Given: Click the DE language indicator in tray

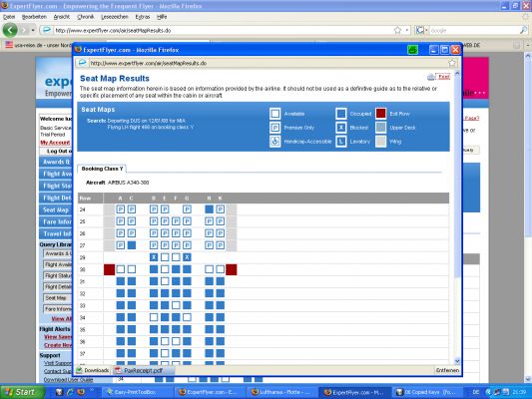Looking at the screenshot, I should click(476, 392).
